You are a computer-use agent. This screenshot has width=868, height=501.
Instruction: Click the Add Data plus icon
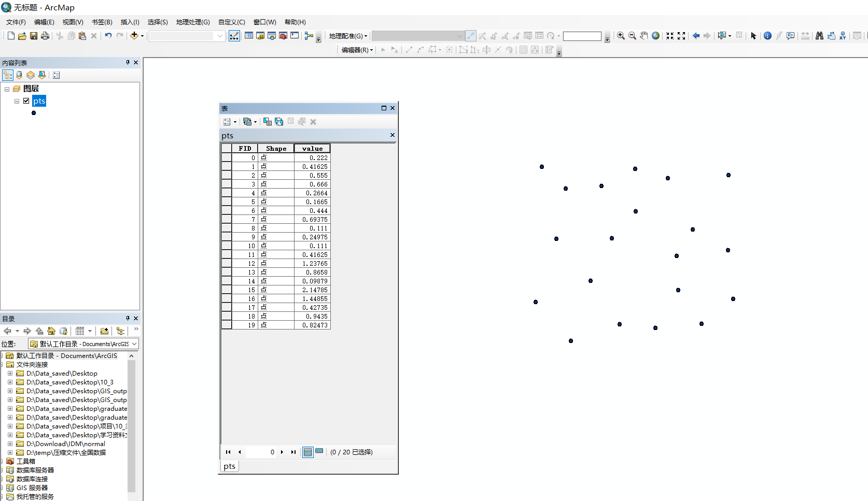click(134, 36)
